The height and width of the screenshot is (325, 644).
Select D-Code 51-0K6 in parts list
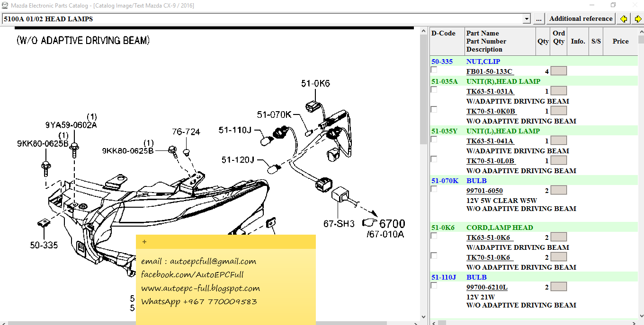[443, 228]
